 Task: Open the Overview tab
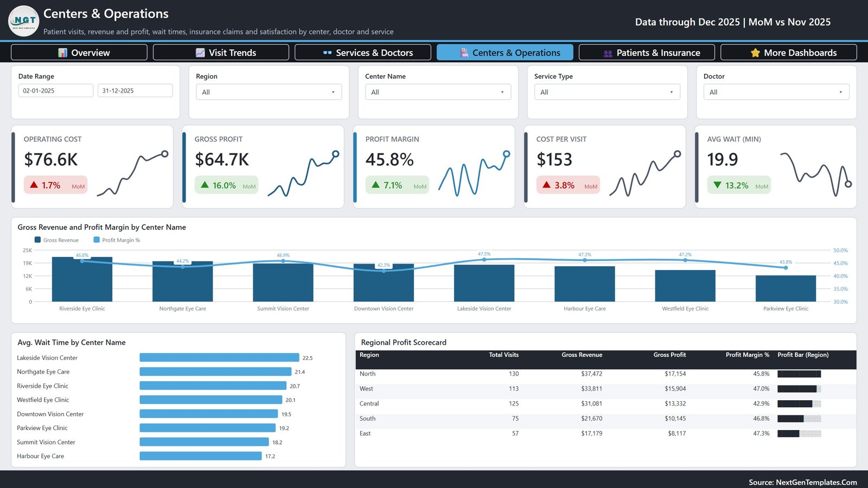[x=79, y=53]
